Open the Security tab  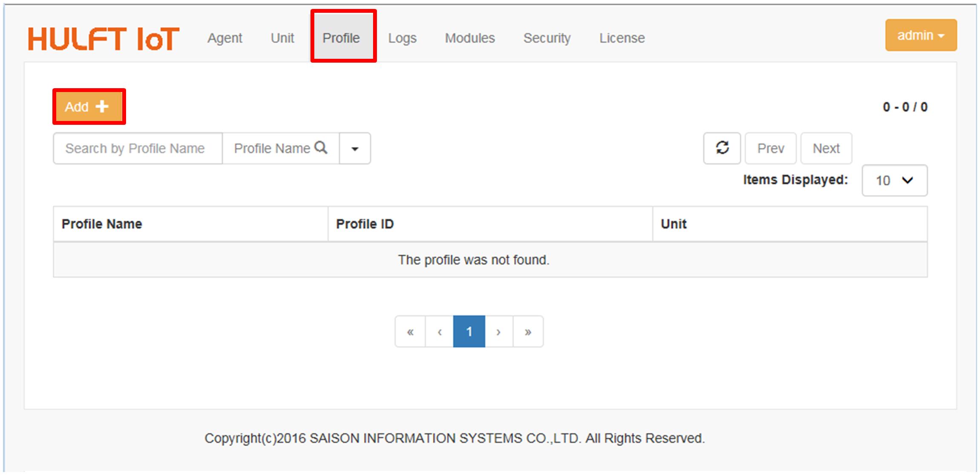pos(547,38)
